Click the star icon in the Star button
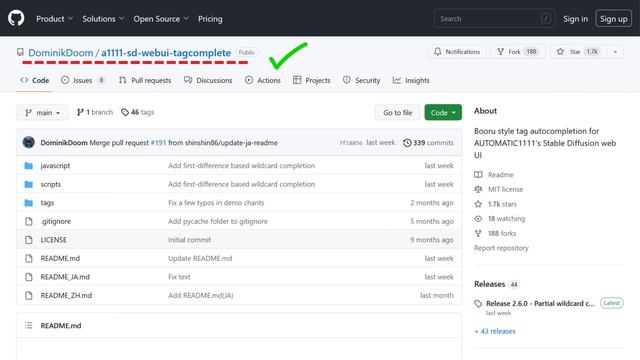This screenshot has height=360, width=640. click(560, 51)
